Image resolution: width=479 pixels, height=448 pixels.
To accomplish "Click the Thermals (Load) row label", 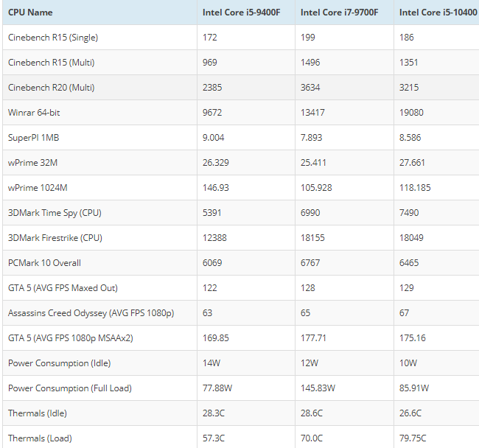I will [x=40, y=438].
